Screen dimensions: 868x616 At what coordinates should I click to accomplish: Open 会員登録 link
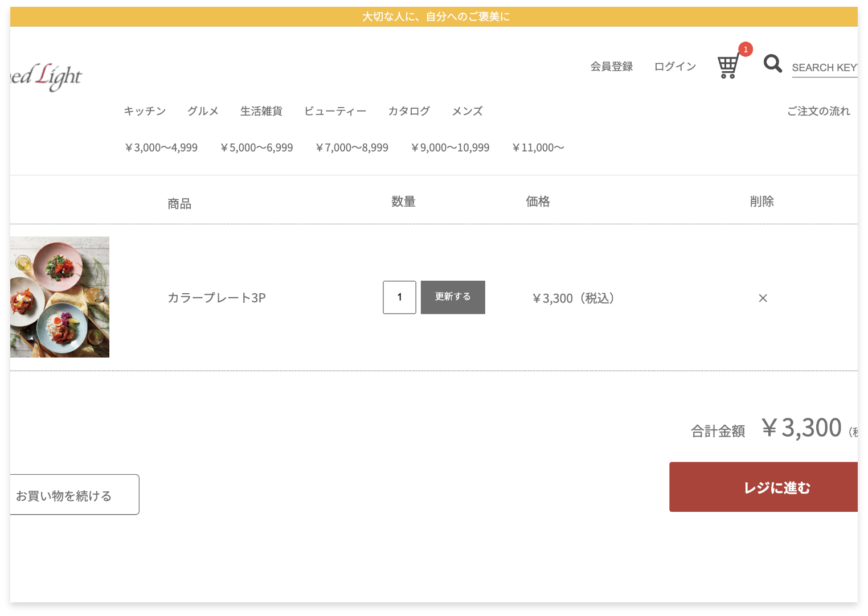611,67
